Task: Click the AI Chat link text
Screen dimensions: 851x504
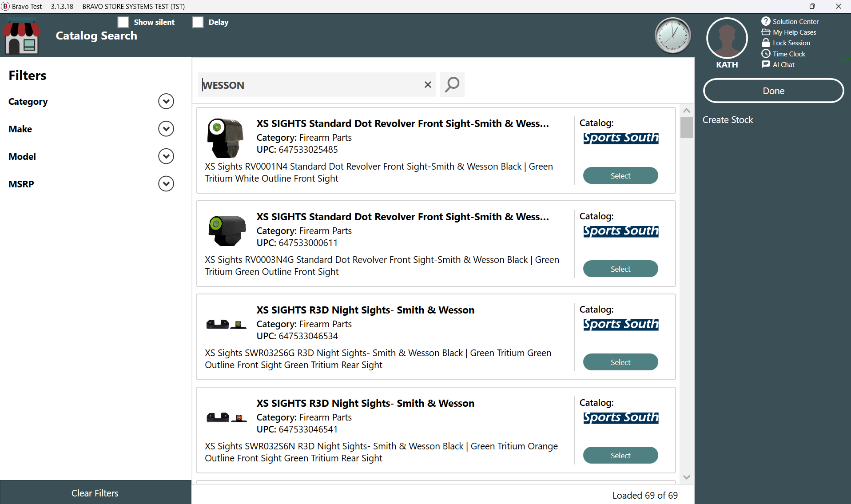Action: pos(783,64)
